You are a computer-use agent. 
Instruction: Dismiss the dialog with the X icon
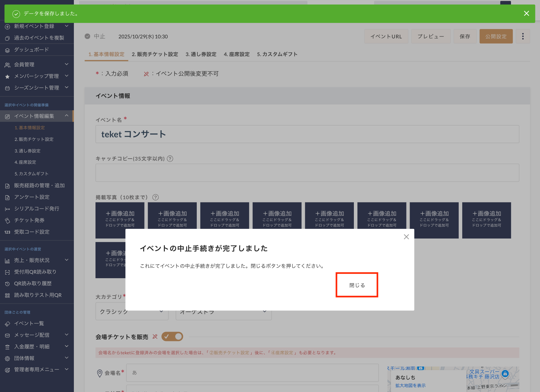(406, 237)
